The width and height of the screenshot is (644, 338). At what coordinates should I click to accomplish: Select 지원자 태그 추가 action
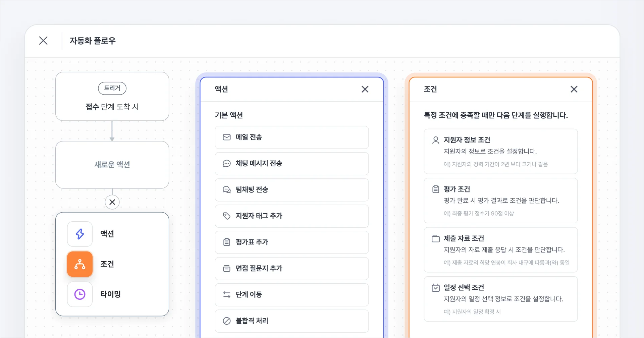pyautogui.click(x=291, y=216)
